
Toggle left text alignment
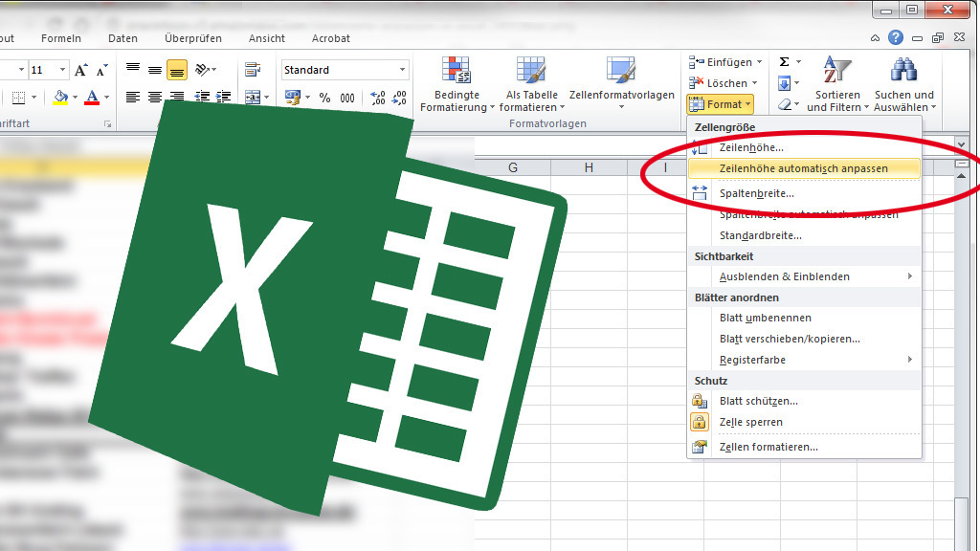point(132,97)
